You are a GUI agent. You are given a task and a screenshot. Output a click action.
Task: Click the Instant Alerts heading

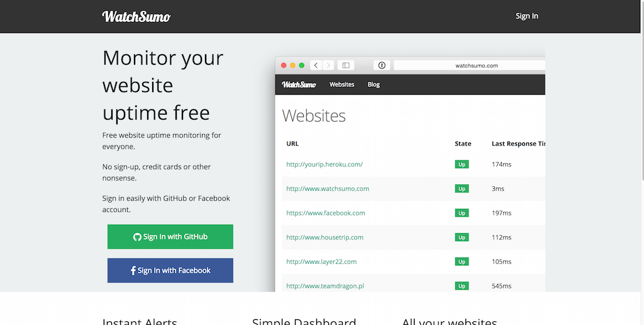[x=140, y=321]
